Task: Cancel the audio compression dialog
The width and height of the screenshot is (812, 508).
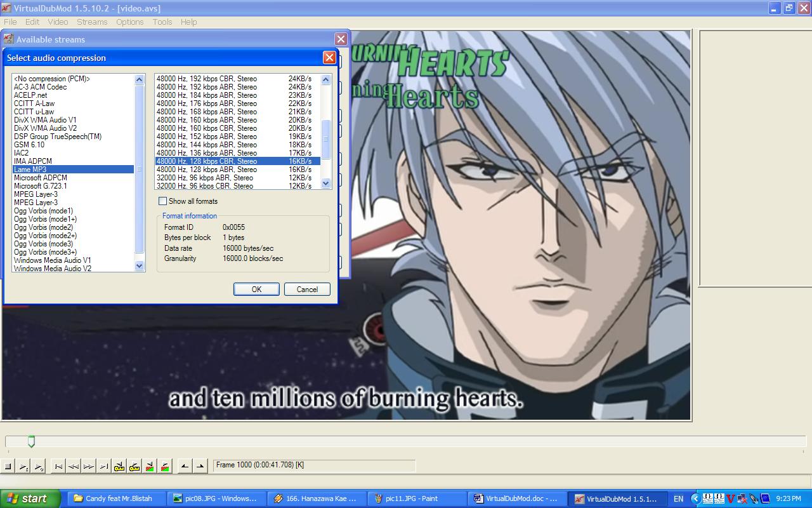Action: (x=307, y=289)
